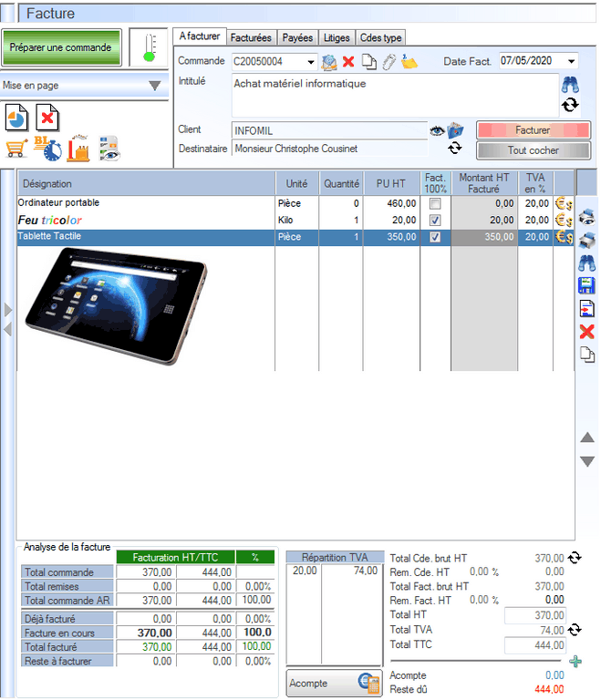The image size is (601, 700).
Task: Uncheck Fact. 100% for Tablette Tactile
Action: click(435, 237)
